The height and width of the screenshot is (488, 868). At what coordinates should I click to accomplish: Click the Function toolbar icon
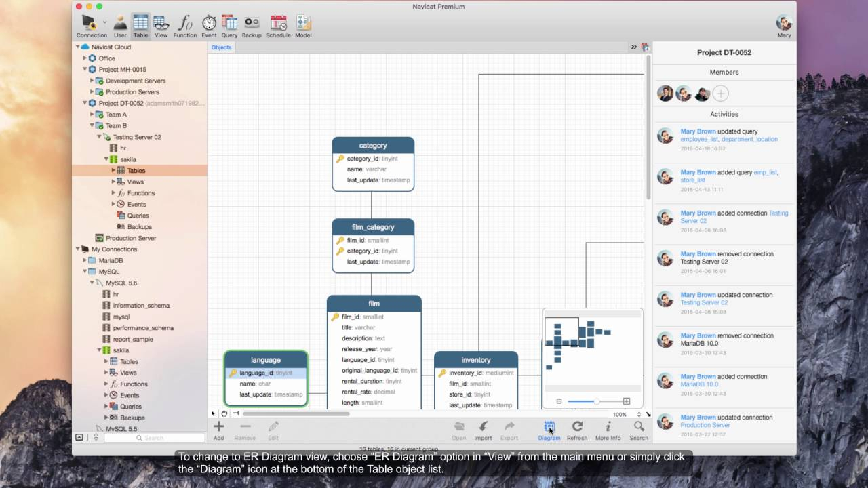(184, 26)
